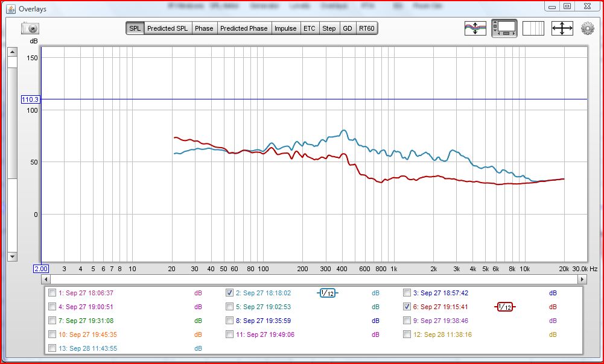Screen dimensions: 604x364
Task: Open the Phase tab
Action: (x=204, y=28)
